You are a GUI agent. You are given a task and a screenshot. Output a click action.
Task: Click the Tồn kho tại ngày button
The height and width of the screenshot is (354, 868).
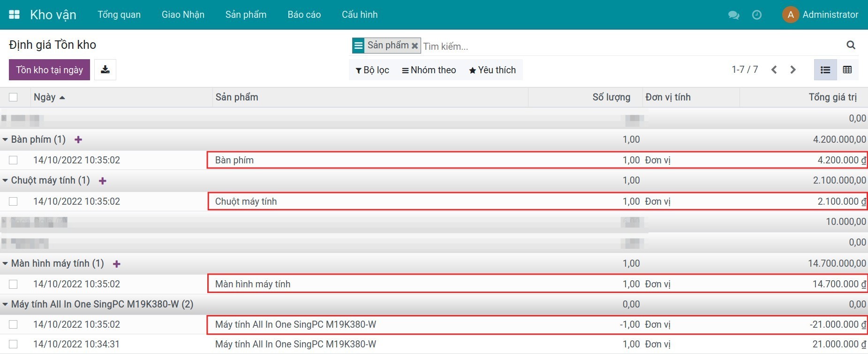pyautogui.click(x=49, y=70)
